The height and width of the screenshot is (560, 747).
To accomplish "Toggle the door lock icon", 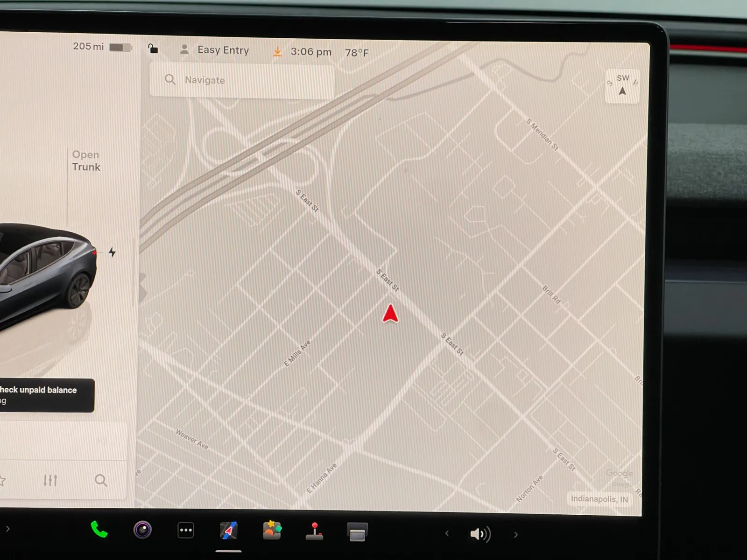I will (x=153, y=49).
